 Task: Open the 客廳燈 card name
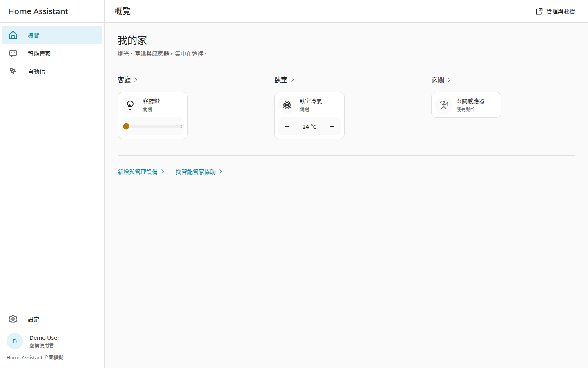pos(151,101)
